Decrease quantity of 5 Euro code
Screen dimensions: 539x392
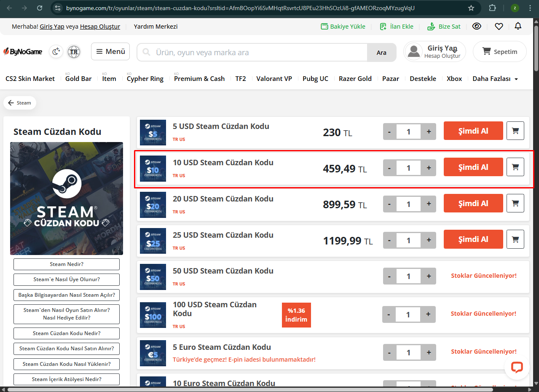[x=389, y=352]
